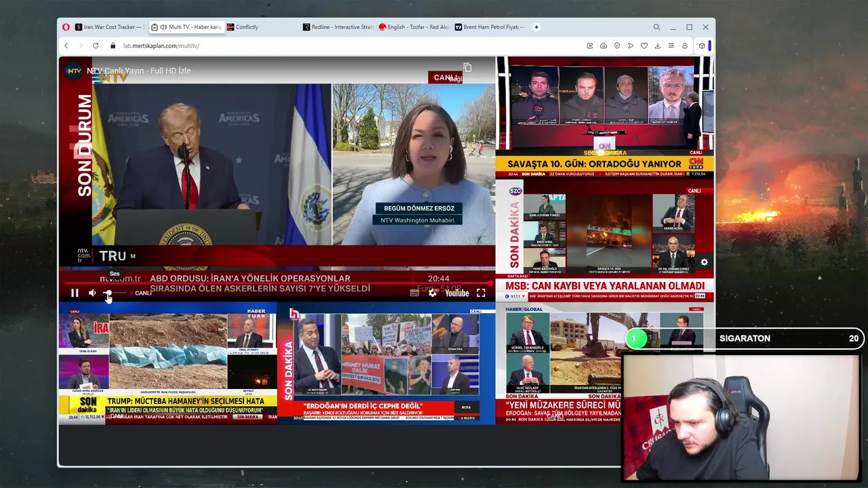
Task: Bookmark this page with heart icon
Action: 644,45
